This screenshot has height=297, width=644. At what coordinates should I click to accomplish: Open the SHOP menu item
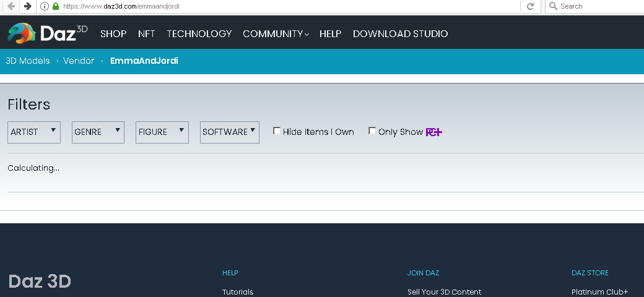[x=113, y=33]
